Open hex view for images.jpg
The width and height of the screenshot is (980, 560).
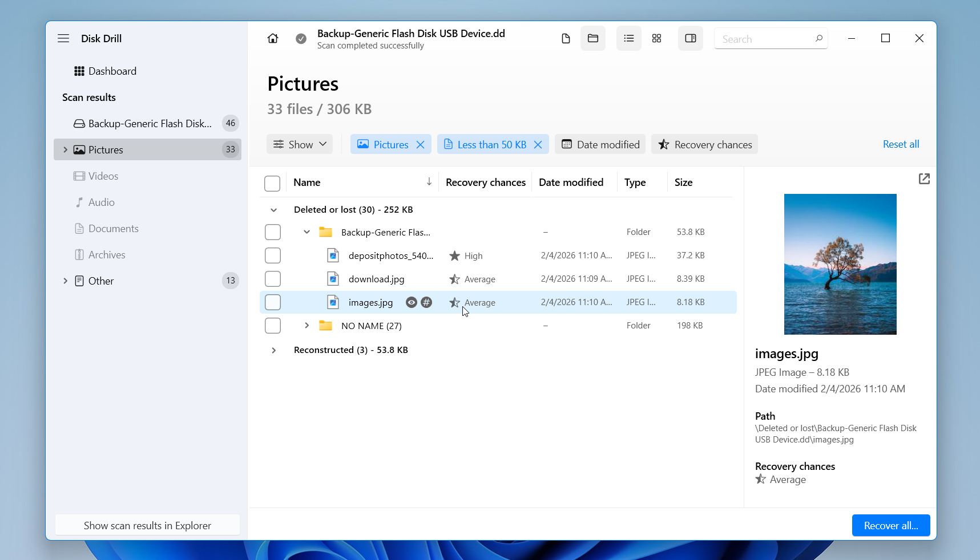(x=426, y=302)
